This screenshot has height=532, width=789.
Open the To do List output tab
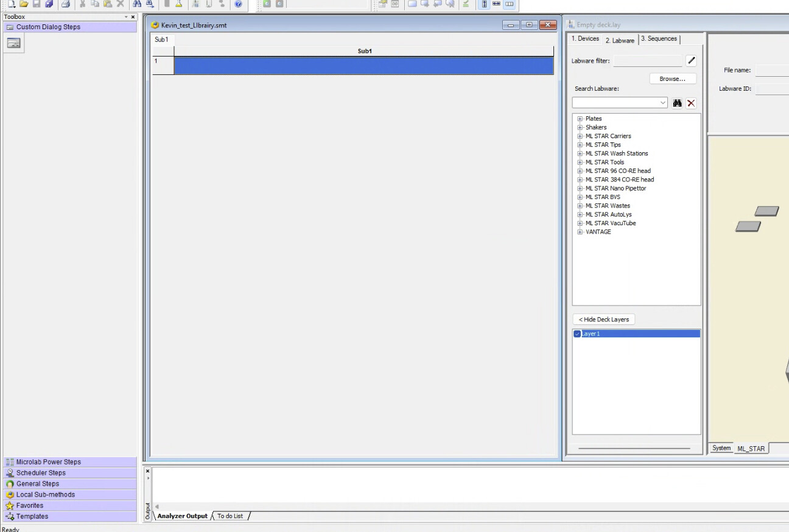tap(230, 516)
